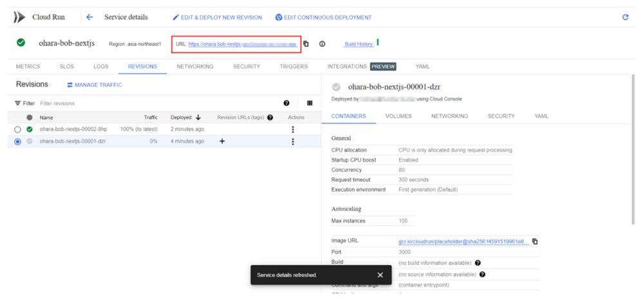Open the service-level YAML tab

point(422,66)
